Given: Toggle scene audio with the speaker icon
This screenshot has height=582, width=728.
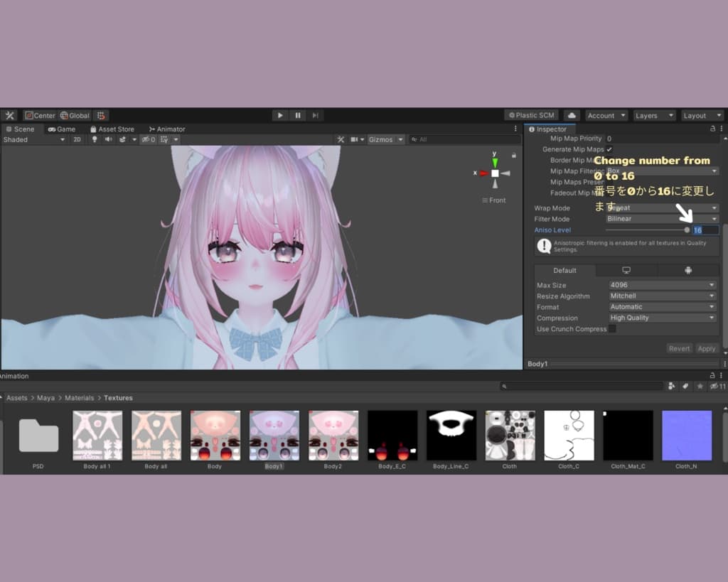Looking at the screenshot, I should tap(109, 140).
